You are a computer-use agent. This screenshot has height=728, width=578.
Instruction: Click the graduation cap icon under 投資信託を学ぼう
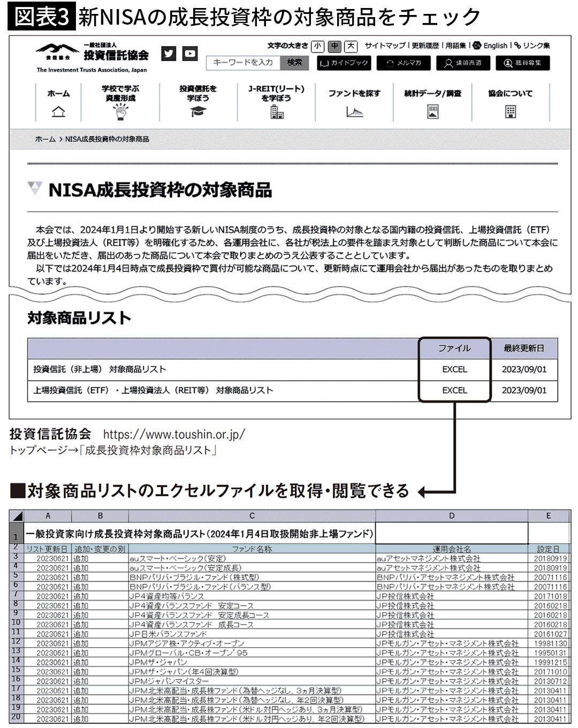[198, 111]
